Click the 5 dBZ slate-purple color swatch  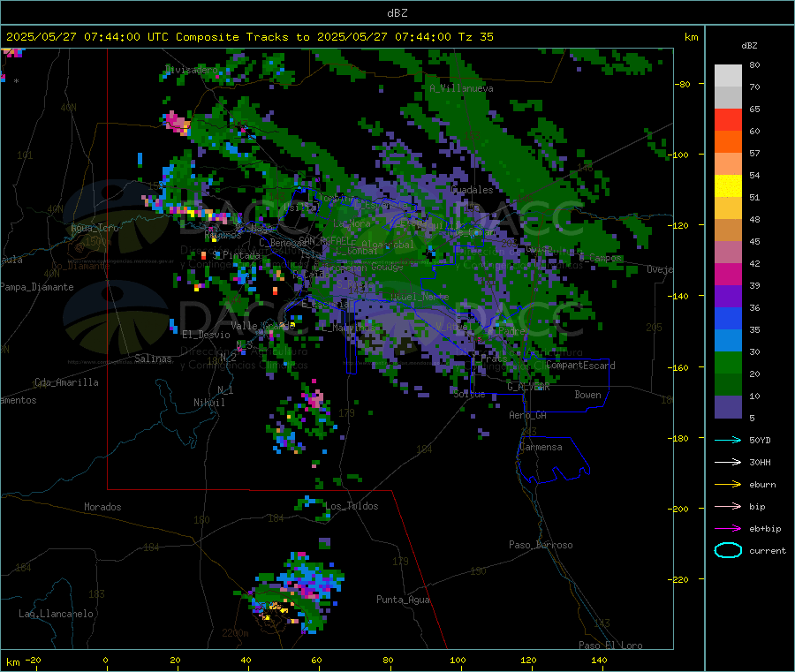pyautogui.click(x=728, y=407)
